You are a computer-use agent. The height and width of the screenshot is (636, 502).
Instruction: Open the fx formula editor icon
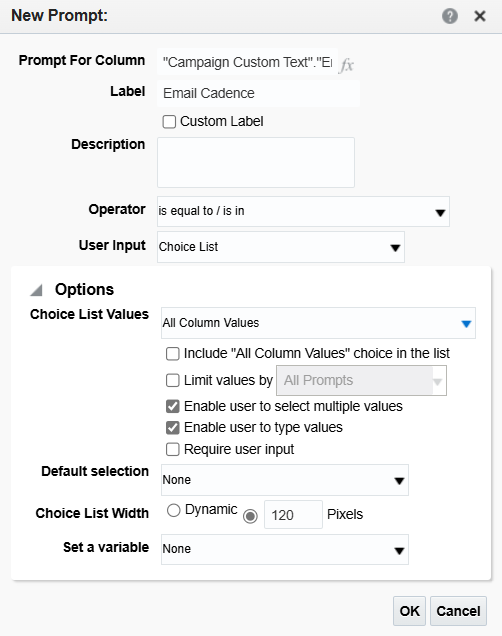coord(347,64)
